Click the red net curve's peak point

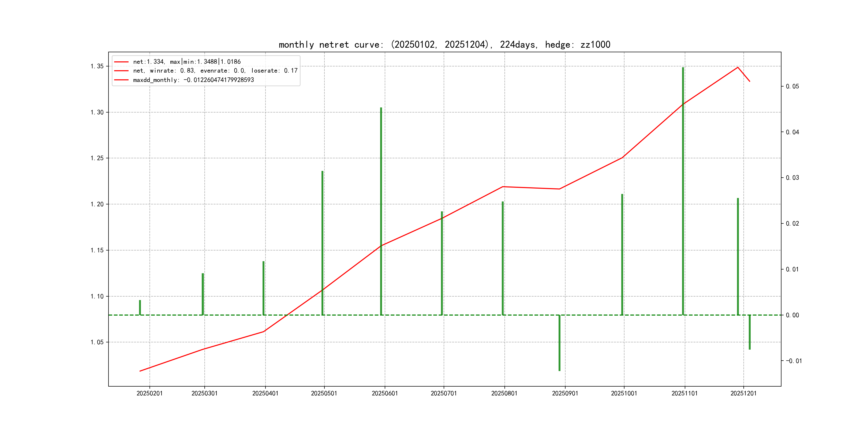[738, 68]
